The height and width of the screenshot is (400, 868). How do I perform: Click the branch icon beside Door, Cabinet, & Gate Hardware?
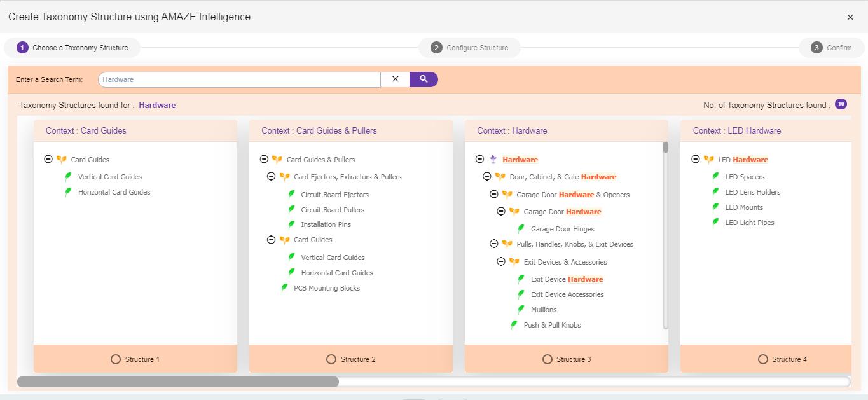[500, 177]
